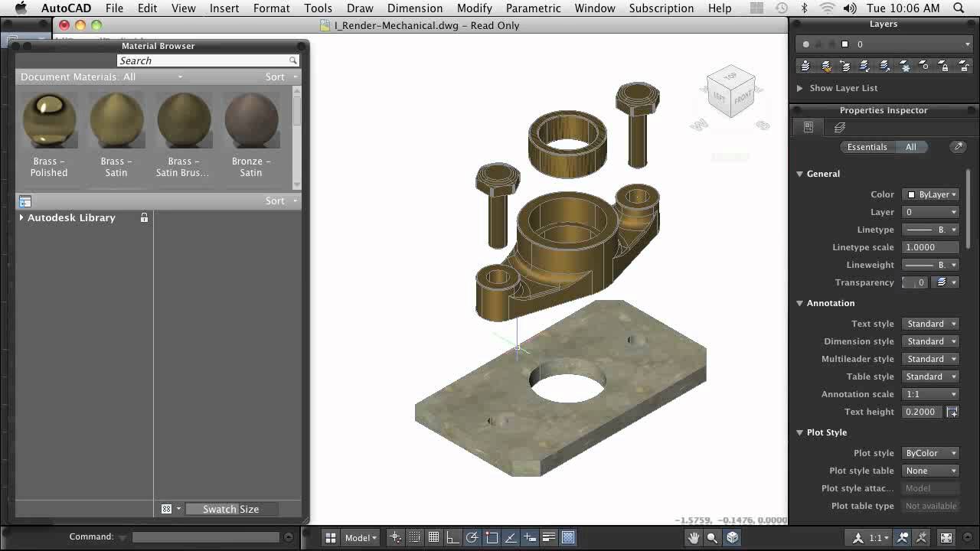This screenshot has width=980, height=551.
Task: Click the Layer Previous icon
Action: click(845, 67)
